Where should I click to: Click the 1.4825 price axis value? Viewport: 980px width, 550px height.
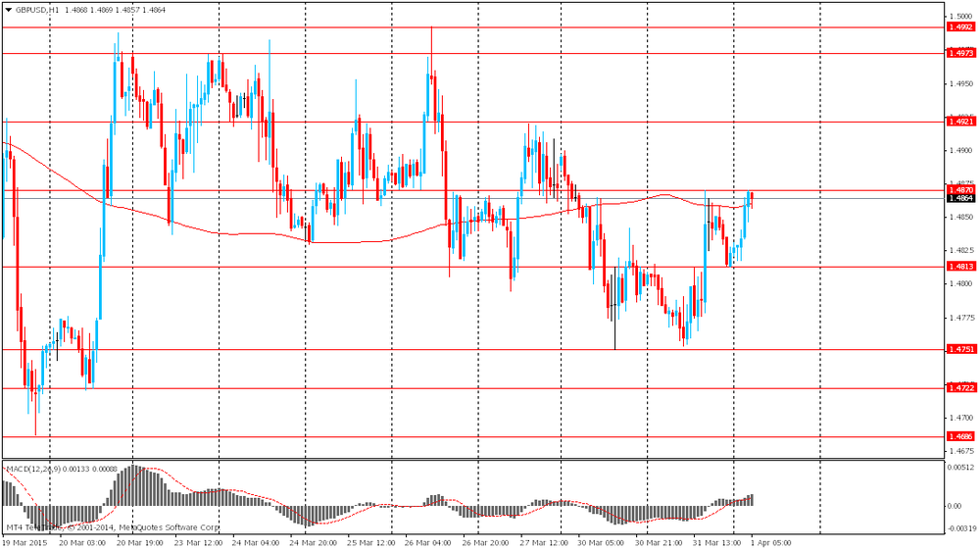(x=961, y=251)
